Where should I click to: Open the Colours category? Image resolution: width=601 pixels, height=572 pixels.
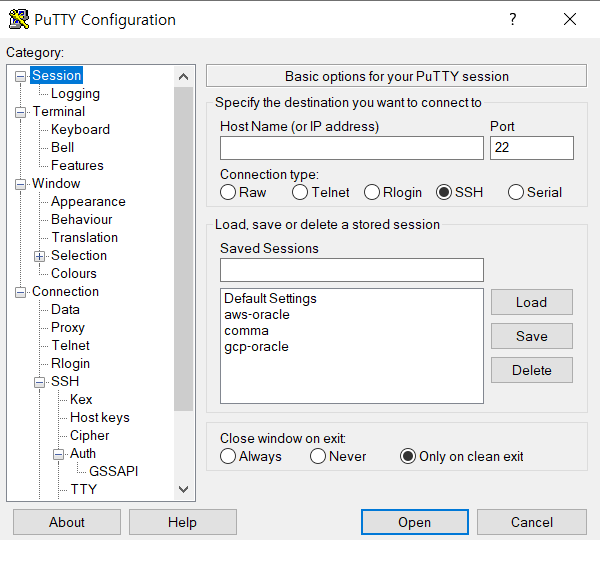coord(74,274)
